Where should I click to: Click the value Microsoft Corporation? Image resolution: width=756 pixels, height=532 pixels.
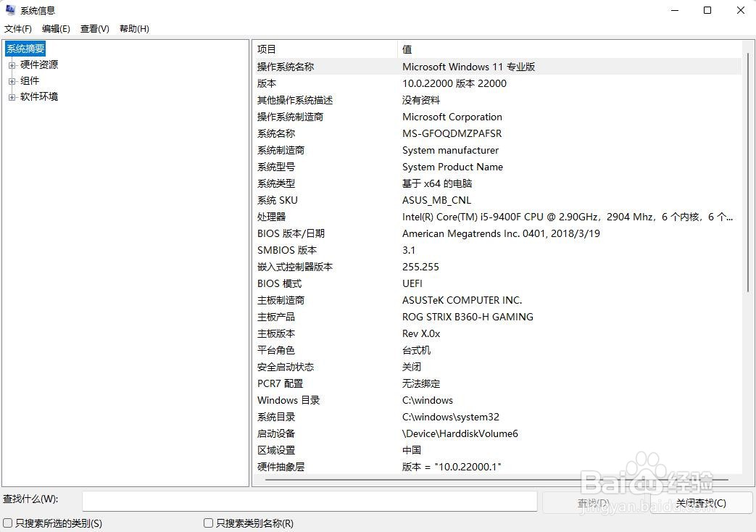click(452, 117)
